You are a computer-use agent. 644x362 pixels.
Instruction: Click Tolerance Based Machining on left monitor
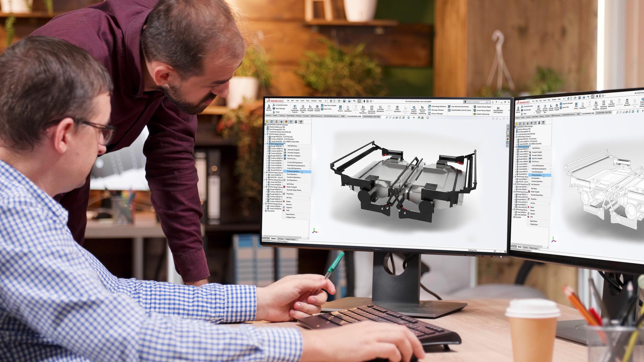(422, 110)
